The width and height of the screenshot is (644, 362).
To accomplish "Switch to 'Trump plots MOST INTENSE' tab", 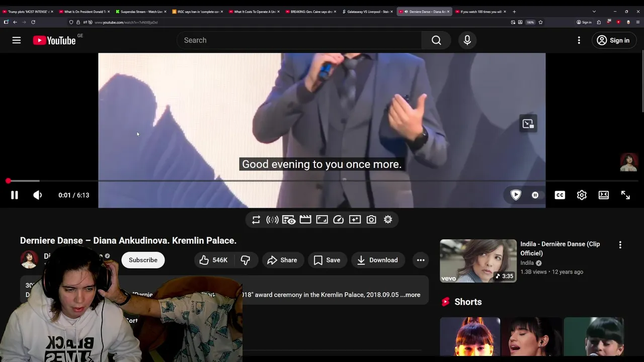I will (28, 12).
